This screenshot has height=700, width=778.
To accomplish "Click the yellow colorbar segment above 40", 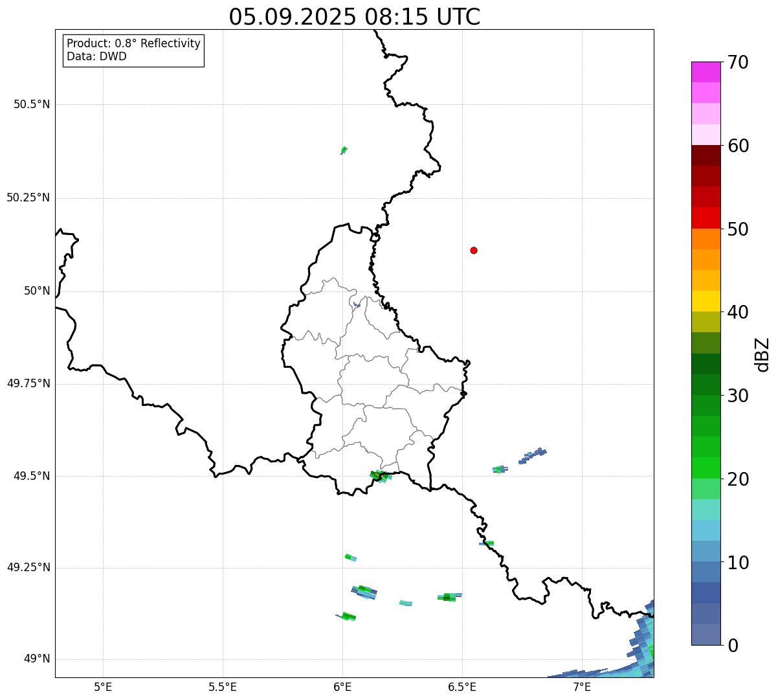I will click(706, 302).
